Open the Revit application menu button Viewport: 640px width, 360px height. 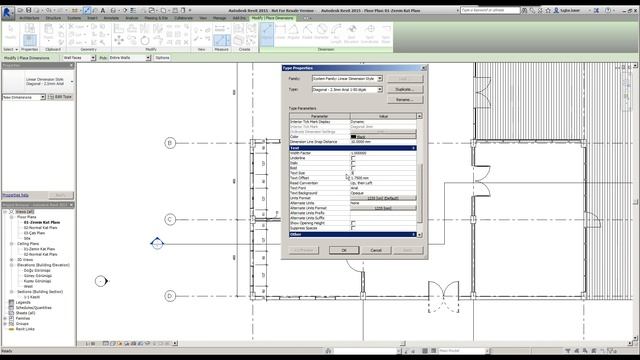[7, 12]
